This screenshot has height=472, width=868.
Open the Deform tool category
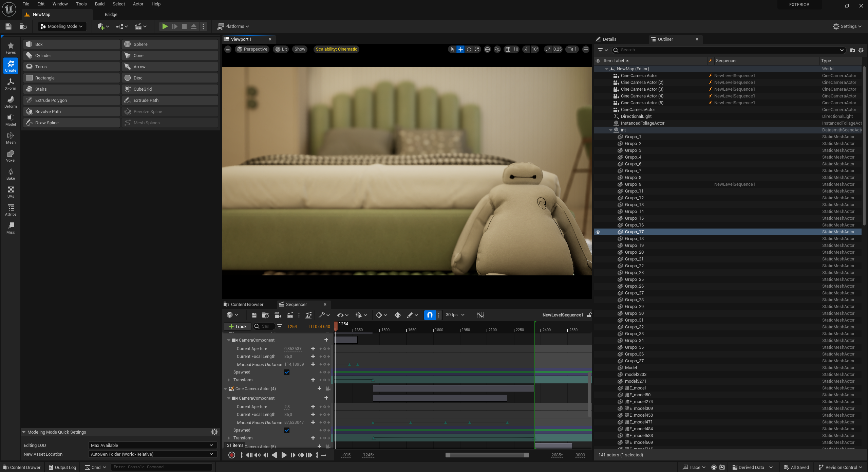pos(11,102)
